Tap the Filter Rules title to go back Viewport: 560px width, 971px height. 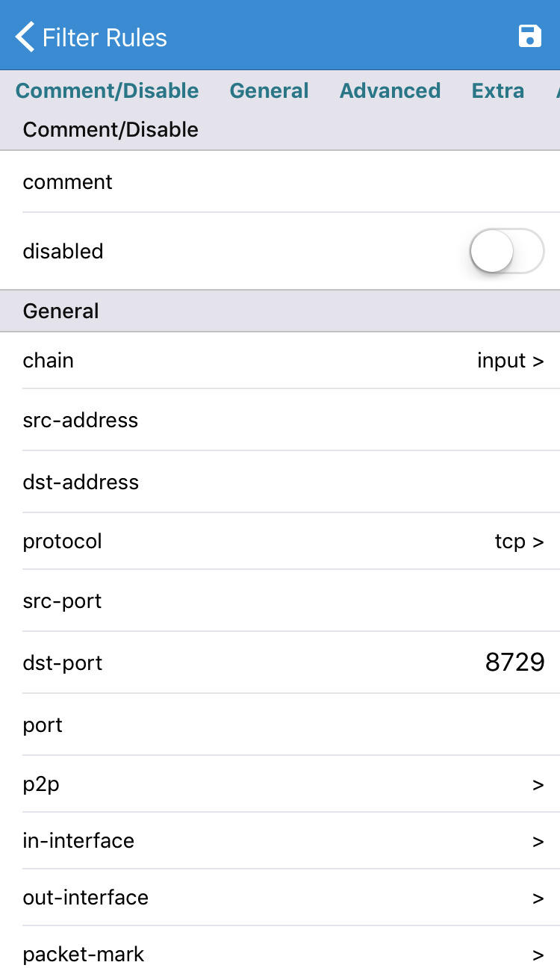pyautogui.click(x=105, y=37)
